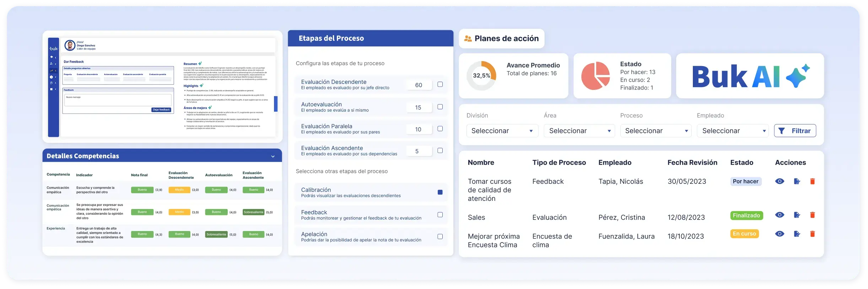Click the vertical scrollbar of feedback page
Viewport: 868px width, 289px height.
276,104
